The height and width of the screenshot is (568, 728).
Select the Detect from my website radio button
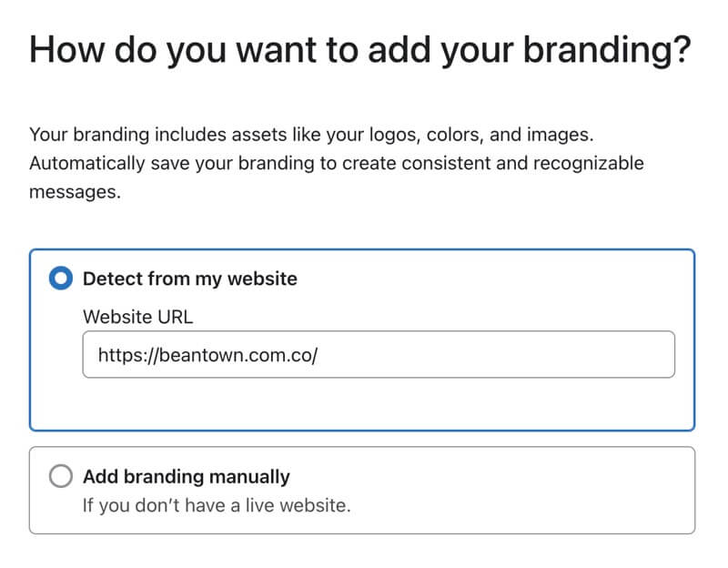tap(61, 279)
